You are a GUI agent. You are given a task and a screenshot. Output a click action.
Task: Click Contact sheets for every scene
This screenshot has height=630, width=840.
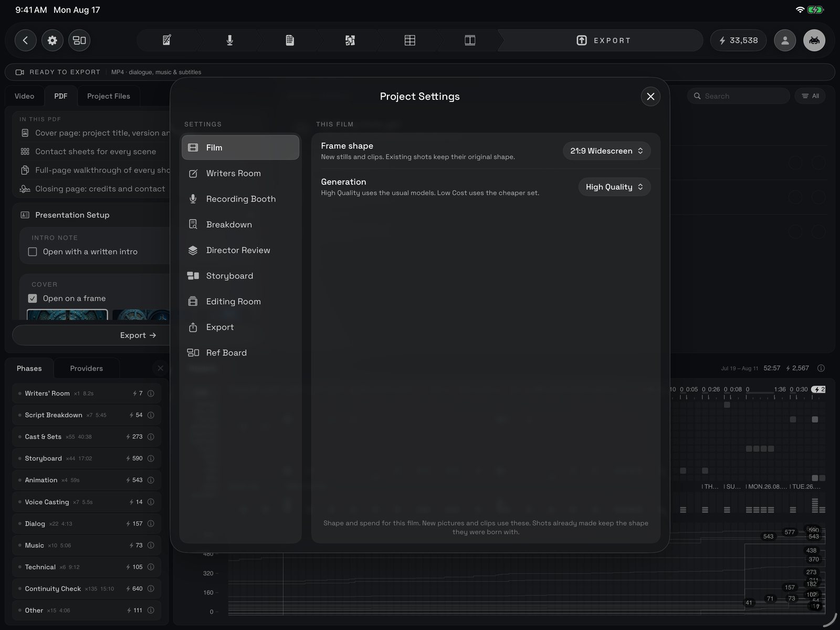click(96, 152)
